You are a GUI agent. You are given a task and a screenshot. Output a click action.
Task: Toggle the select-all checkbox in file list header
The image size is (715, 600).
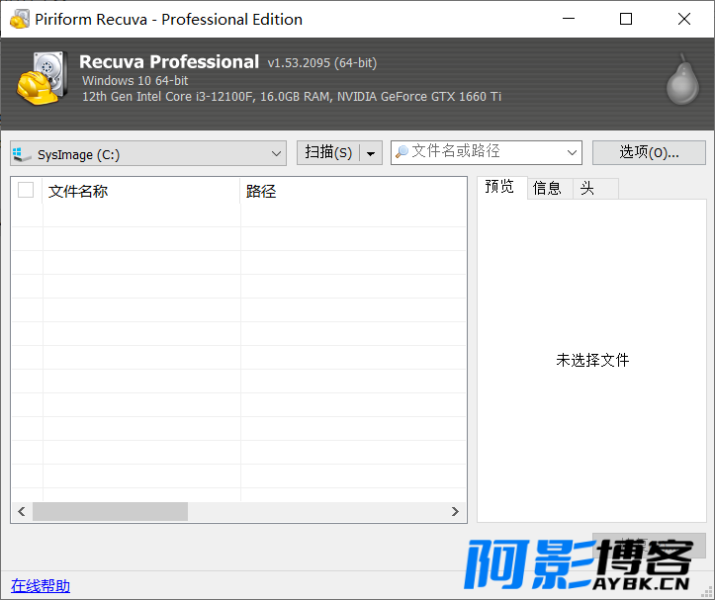point(26,190)
